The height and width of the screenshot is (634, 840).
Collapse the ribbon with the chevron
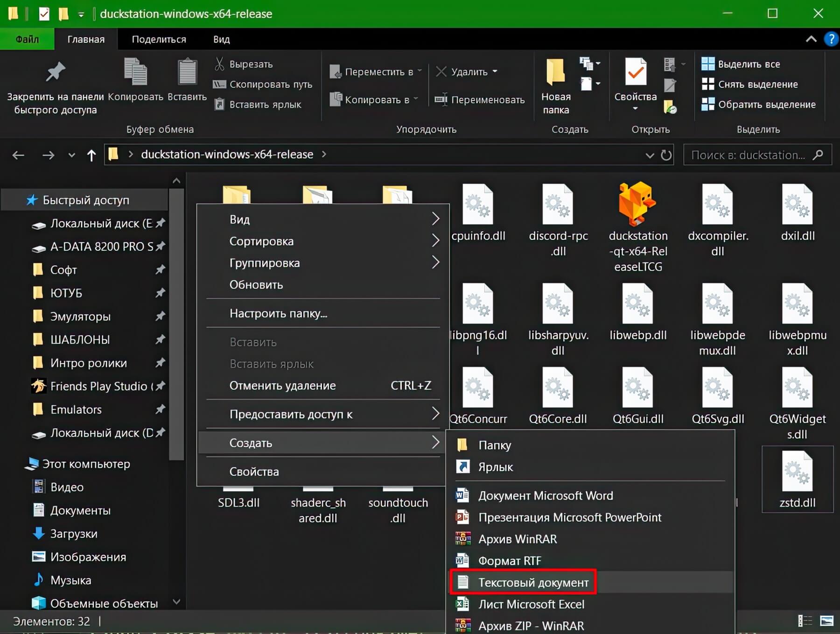point(811,39)
